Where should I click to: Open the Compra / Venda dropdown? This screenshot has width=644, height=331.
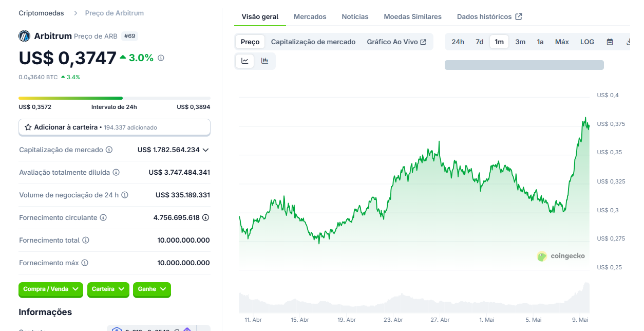52,289
